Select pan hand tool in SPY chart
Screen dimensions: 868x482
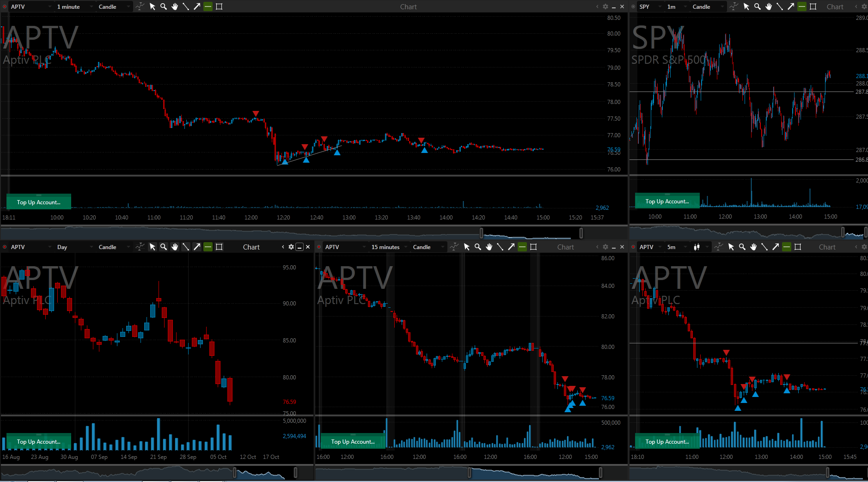coord(769,6)
